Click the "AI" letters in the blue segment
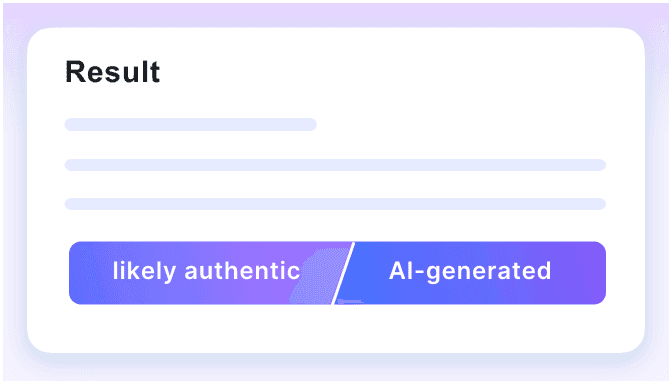672x384 pixels. pos(401,271)
